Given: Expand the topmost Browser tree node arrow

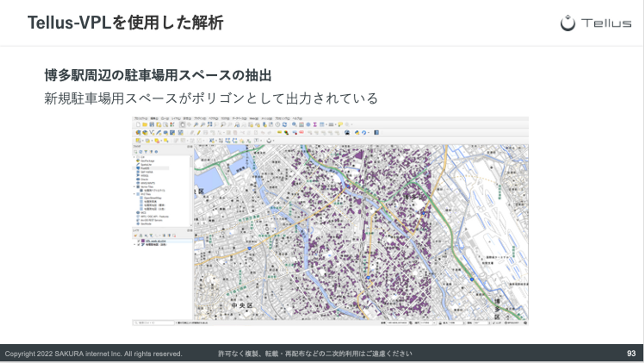Looking at the screenshot, I should click(x=134, y=157).
